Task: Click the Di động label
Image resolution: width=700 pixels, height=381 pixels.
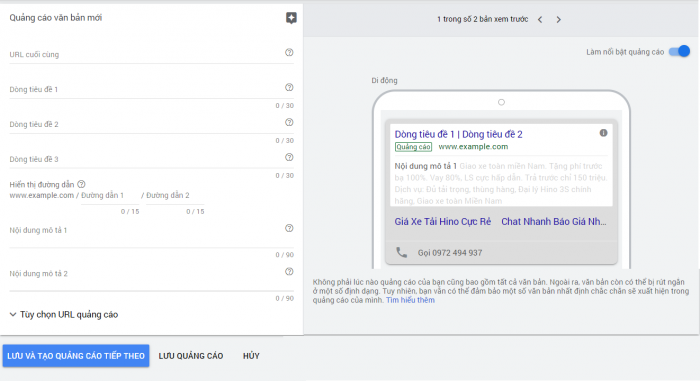Action: (384, 80)
